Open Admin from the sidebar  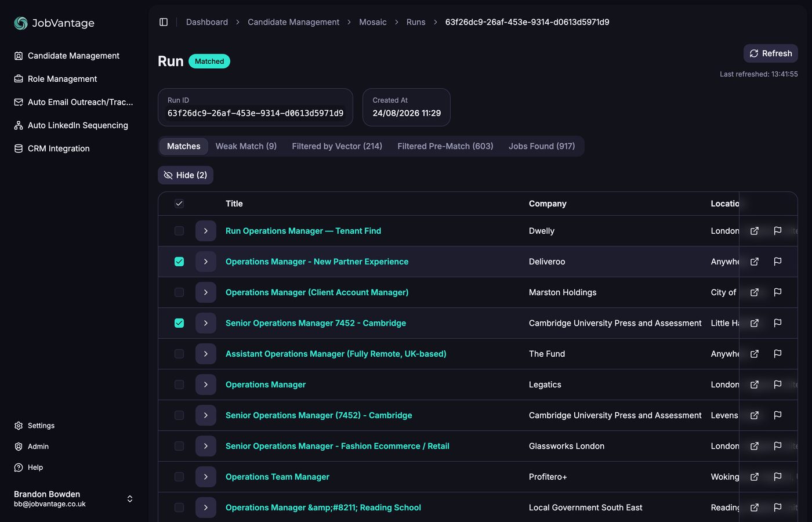click(x=31, y=447)
